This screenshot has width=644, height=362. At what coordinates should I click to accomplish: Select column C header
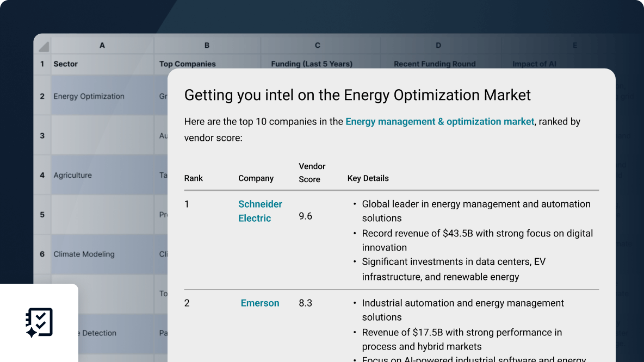[318, 46]
